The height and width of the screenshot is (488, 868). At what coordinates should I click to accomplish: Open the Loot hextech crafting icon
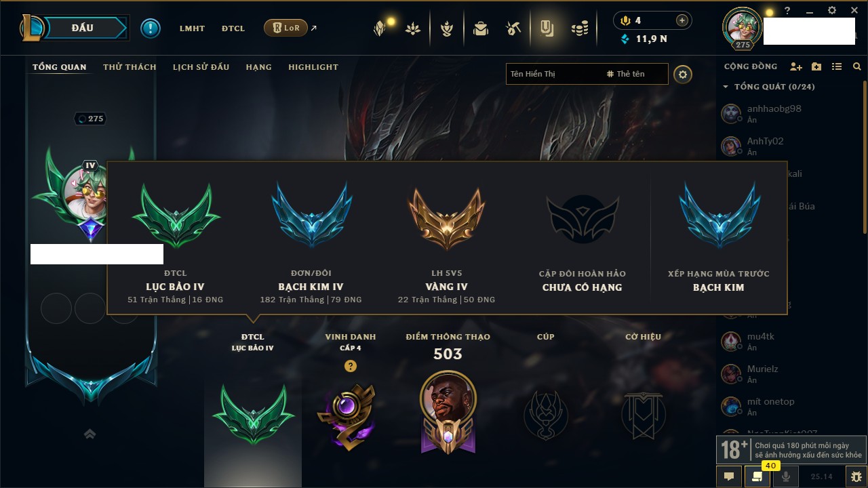tap(513, 28)
